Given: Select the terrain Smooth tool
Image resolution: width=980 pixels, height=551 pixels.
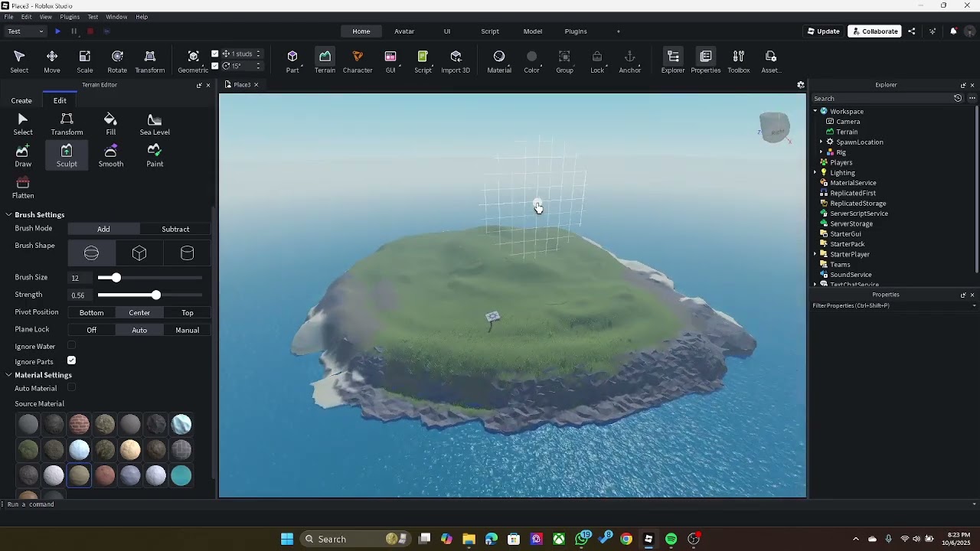Looking at the screenshot, I should click(x=111, y=155).
